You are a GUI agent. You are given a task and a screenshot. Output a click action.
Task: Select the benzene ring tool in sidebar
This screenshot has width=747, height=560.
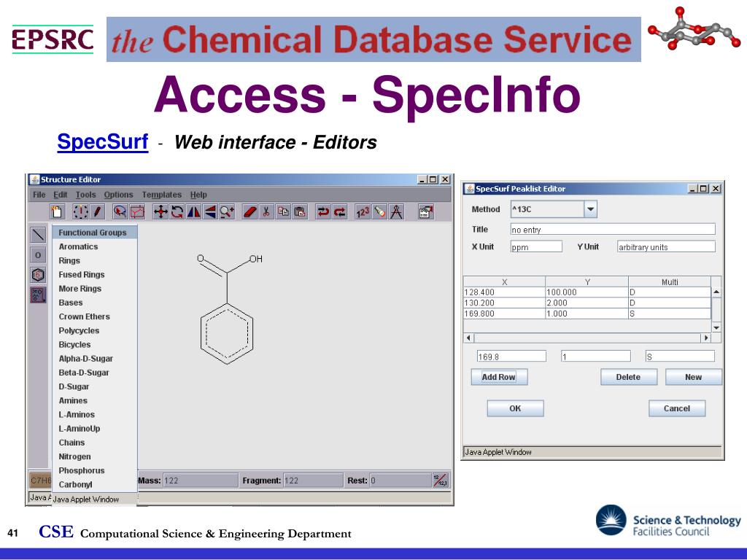38,275
